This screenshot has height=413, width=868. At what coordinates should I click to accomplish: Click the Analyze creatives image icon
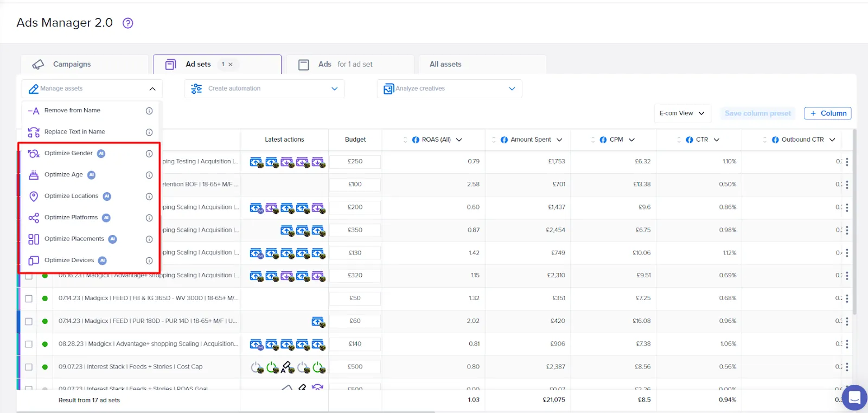(388, 88)
